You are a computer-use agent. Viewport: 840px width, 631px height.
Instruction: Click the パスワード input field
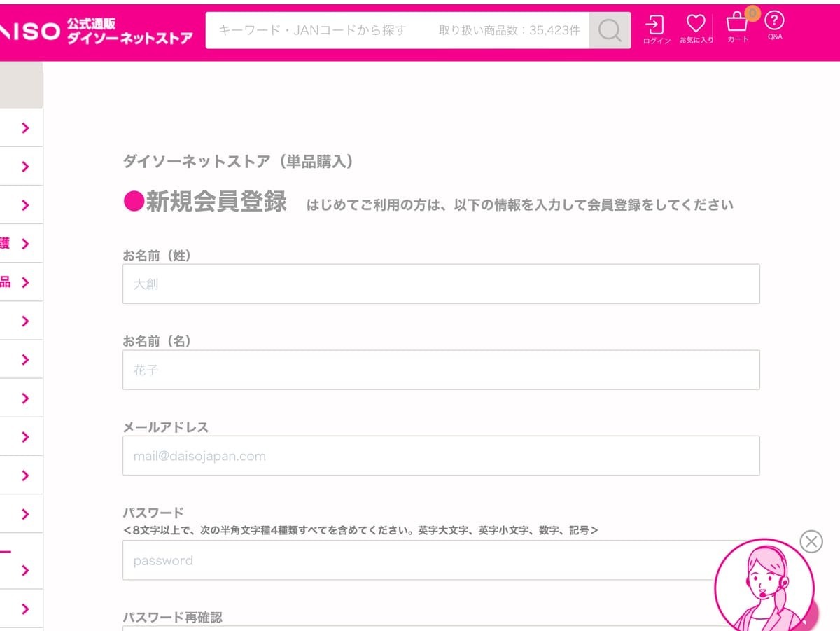tap(441, 560)
